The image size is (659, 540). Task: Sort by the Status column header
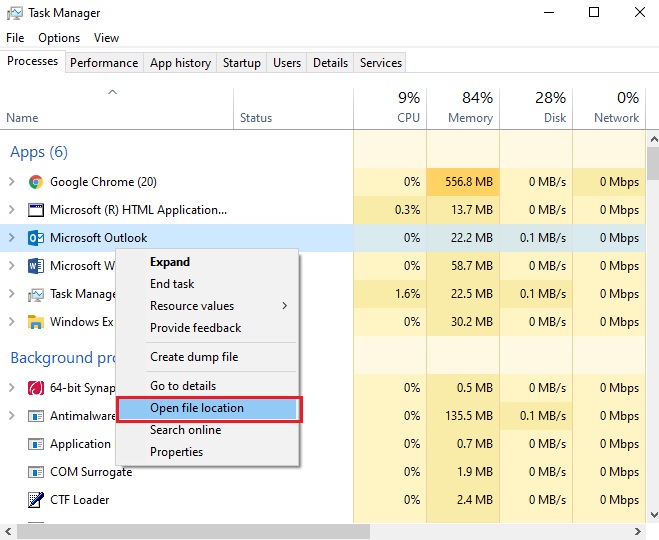[293, 108]
